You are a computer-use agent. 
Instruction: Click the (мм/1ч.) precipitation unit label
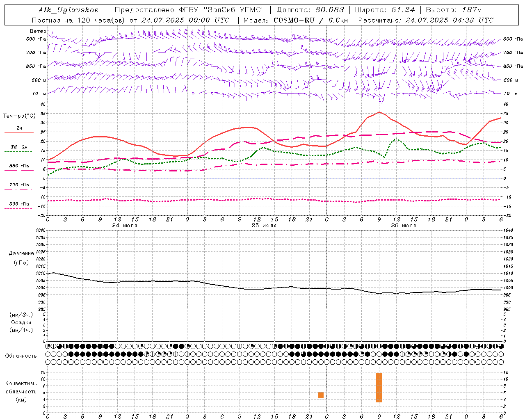[x=21, y=330]
